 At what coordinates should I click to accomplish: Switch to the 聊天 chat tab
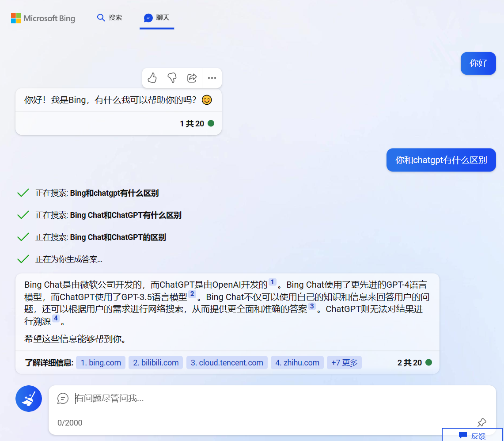click(156, 18)
